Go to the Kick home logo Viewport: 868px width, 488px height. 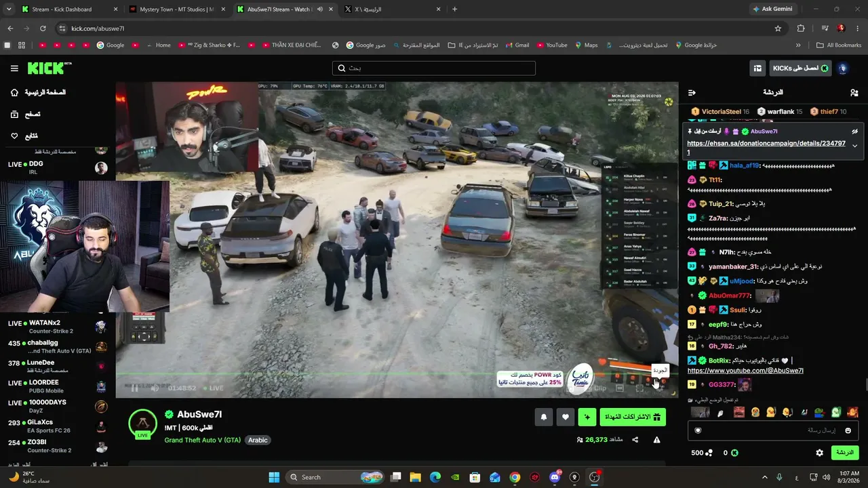click(49, 68)
